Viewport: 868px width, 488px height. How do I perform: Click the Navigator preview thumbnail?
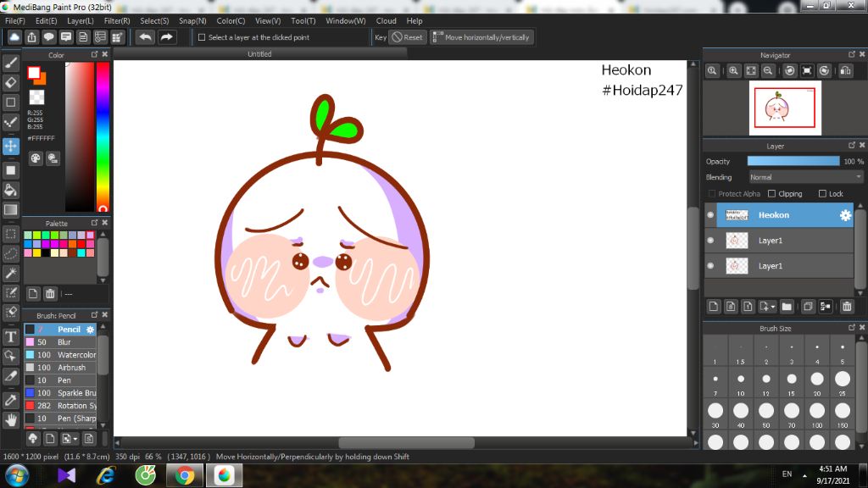(785, 108)
